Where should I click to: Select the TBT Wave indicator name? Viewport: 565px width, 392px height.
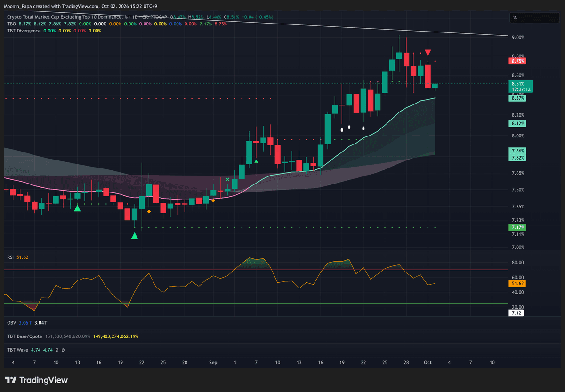coord(17,350)
